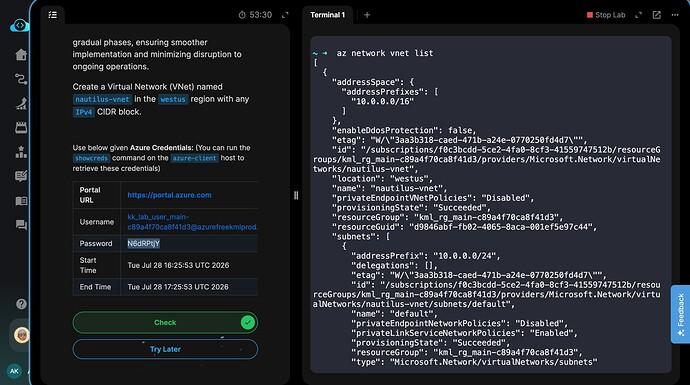Image resolution: width=690 pixels, height=385 pixels.
Task: Click the privateLinkServiceNetworkPolicies Enabled line
Action: [x=464, y=334]
